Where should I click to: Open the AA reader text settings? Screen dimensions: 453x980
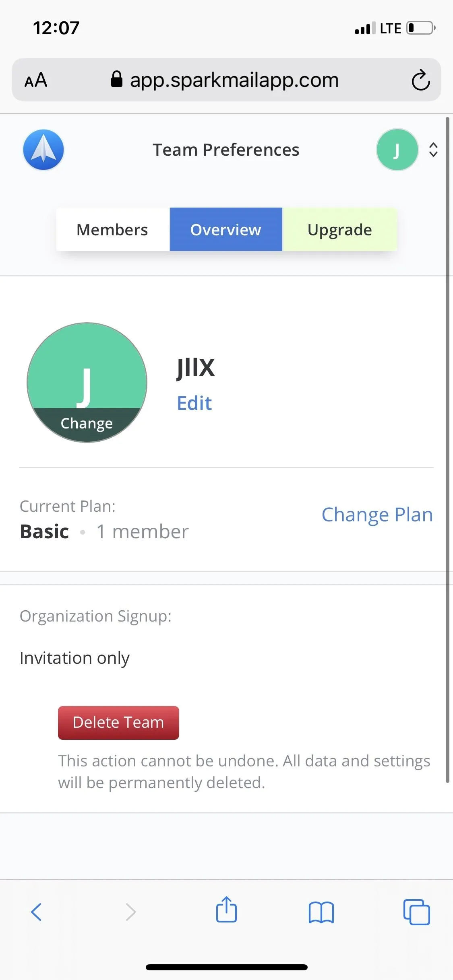pyautogui.click(x=36, y=80)
